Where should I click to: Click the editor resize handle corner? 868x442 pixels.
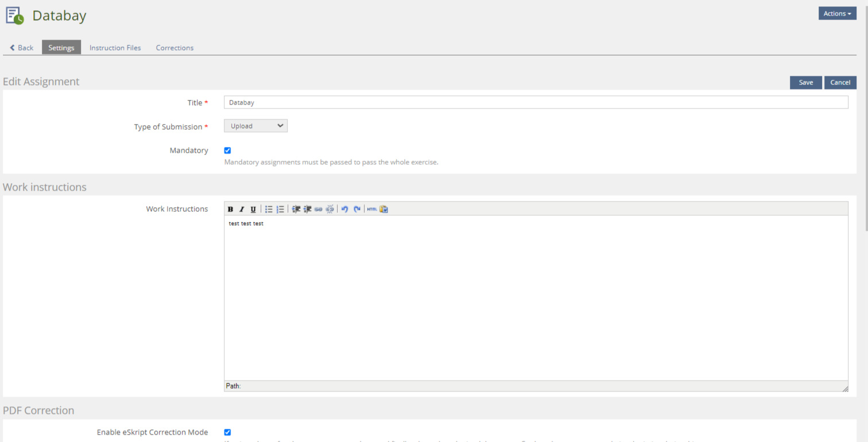pos(844,389)
